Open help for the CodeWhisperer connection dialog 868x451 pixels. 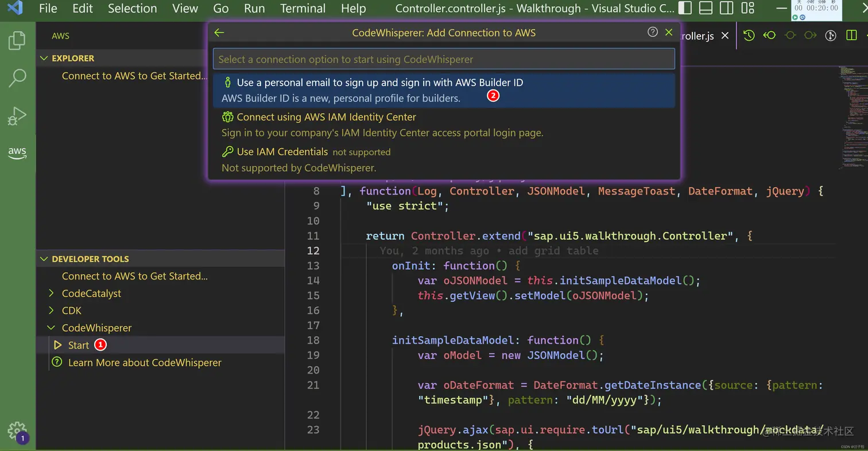[x=653, y=32]
